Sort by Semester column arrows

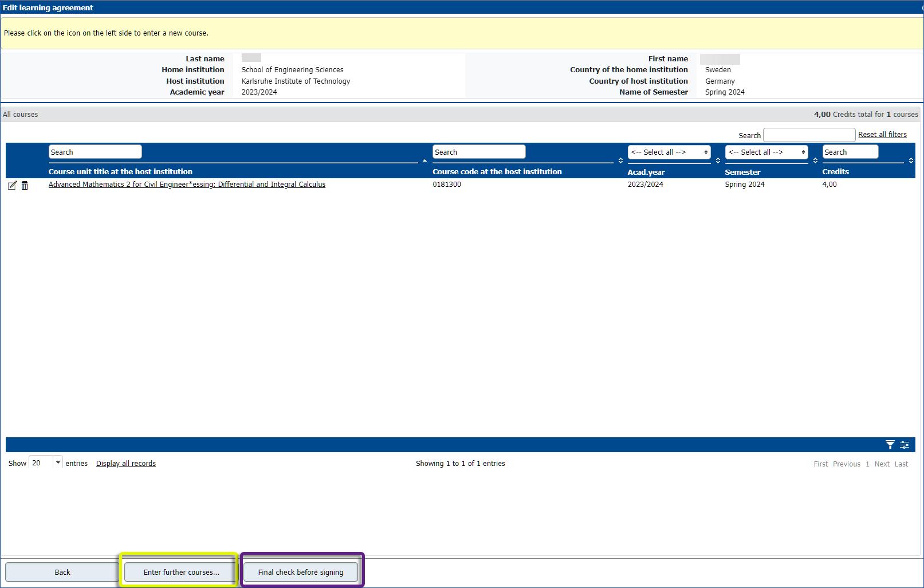[815, 161]
